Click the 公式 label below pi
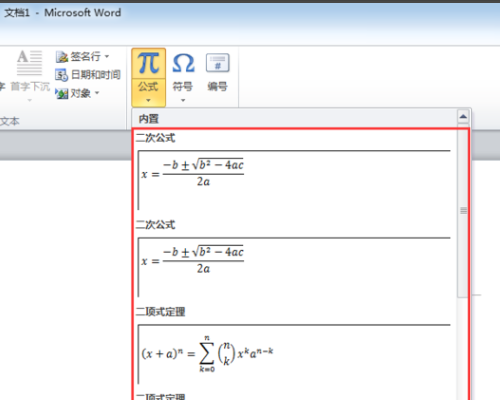500x400 pixels. click(x=148, y=87)
